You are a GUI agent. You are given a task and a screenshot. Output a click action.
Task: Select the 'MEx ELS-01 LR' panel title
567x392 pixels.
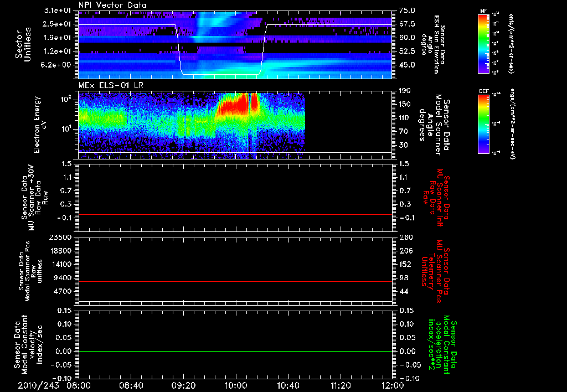[110, 86]
